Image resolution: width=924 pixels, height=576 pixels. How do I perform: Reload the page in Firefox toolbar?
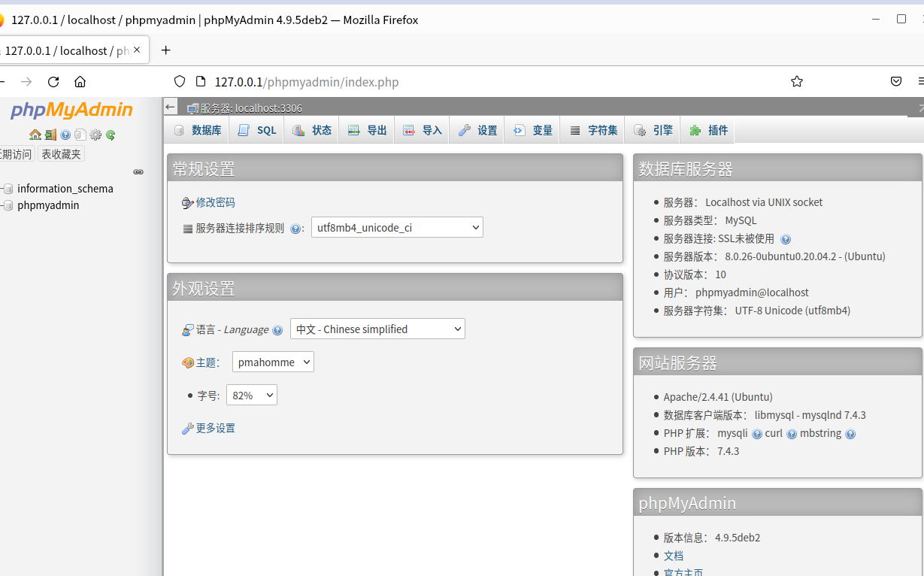(53, 82)
